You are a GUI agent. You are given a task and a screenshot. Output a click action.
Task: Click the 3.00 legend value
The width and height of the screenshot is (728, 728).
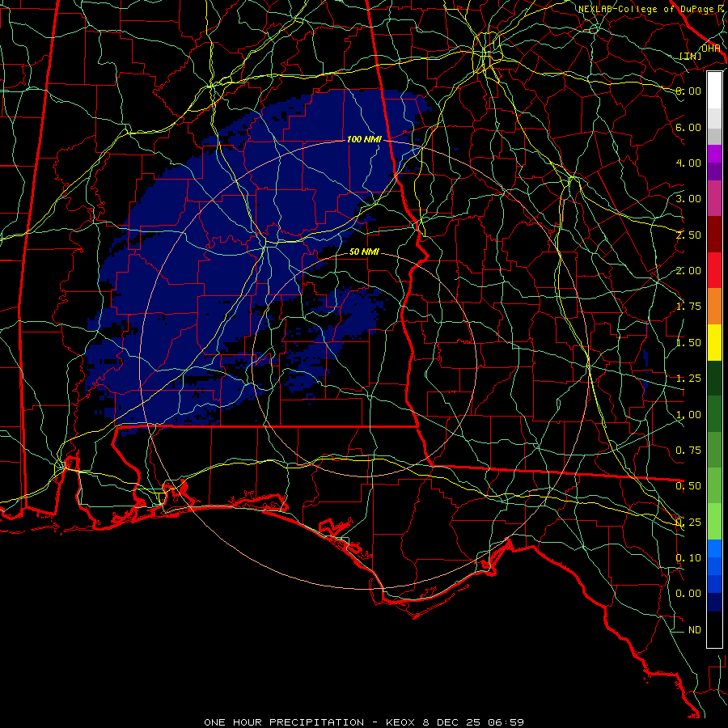point(688,199)
